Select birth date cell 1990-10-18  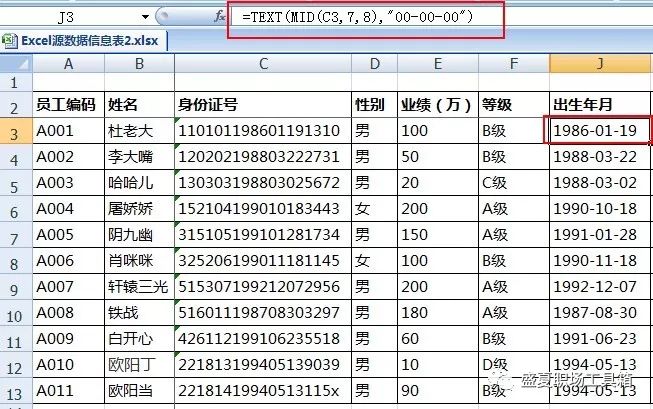tap(600, 209)
